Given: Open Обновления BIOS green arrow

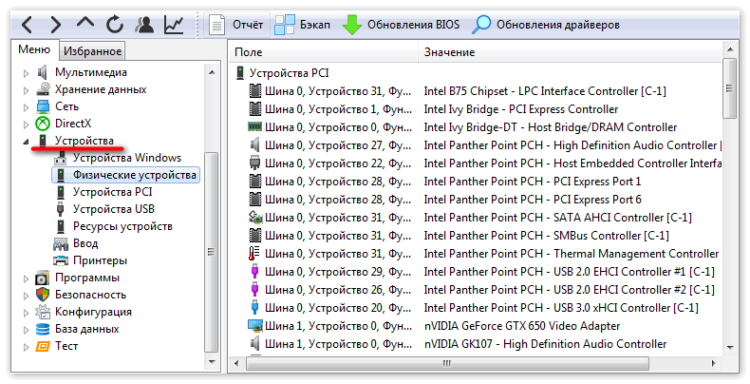Looking at the screenshot, I should (401, 24).
